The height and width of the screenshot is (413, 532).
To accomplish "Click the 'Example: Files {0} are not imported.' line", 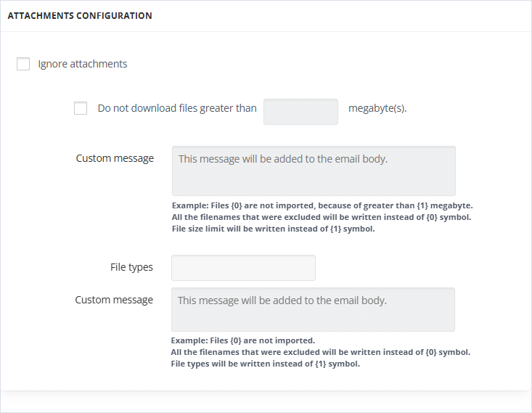I will [x=243, y=340].
